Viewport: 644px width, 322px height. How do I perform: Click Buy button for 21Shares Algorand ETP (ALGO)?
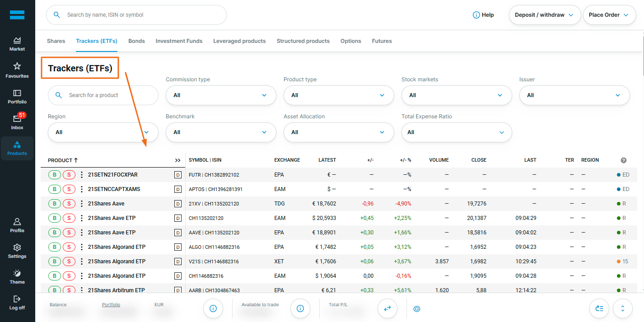point(55,247)
